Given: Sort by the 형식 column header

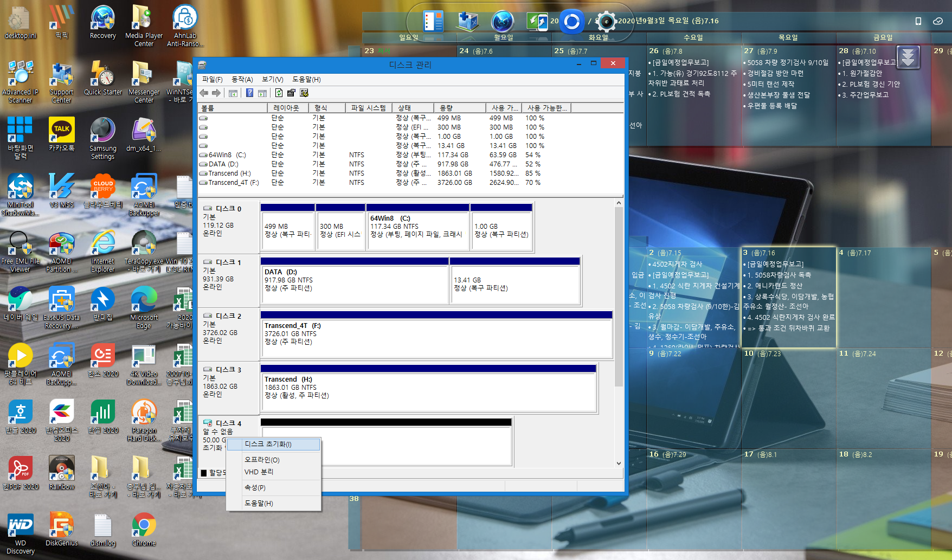Looking at the screenshot, I should tap(327, 108).
